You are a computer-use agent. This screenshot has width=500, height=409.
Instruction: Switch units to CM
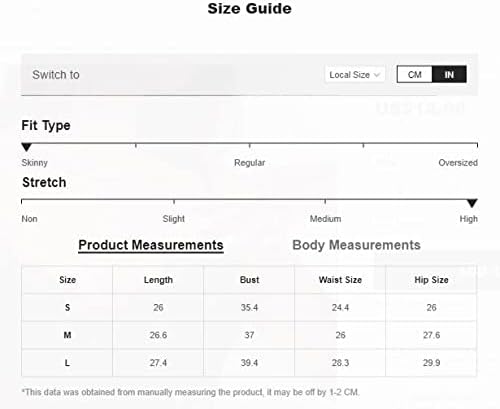pyautogui.click(x=415, y=74)
